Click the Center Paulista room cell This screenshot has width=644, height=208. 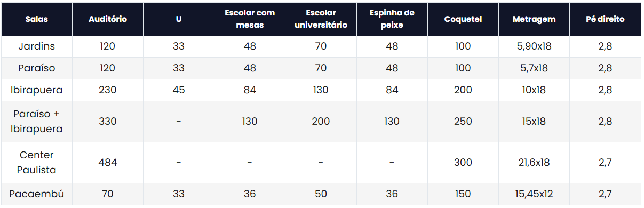37,163
